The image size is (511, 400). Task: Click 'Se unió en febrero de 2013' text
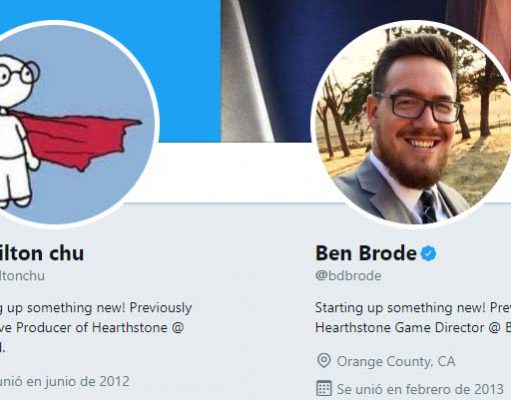(420, 389)
